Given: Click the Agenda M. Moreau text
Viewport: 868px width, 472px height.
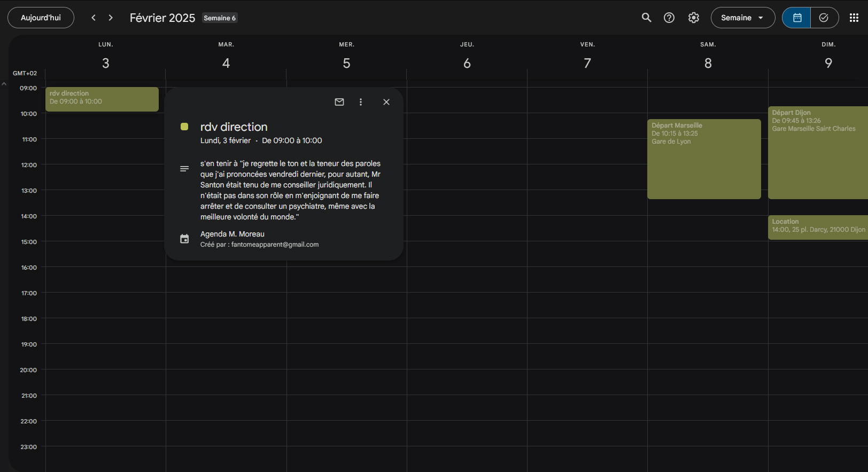Looking at the screenshot, I should [x=232, y=234].
